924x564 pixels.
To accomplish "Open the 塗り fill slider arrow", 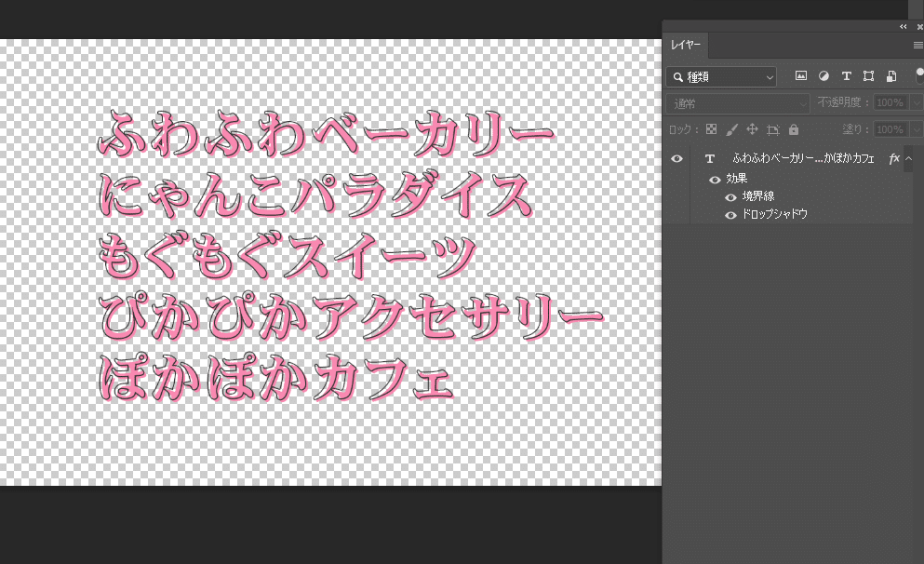I will (x=917, y=129).
